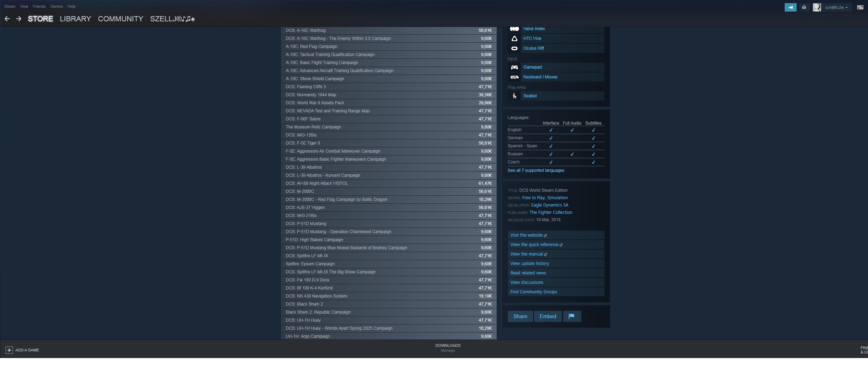
Task: Open the View menu
Action: pos(24,6)
